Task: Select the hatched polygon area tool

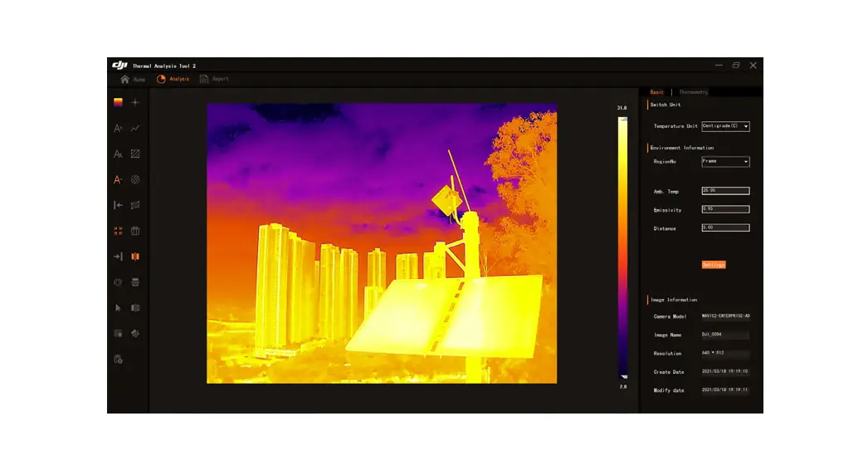Action: click(135, 205)
